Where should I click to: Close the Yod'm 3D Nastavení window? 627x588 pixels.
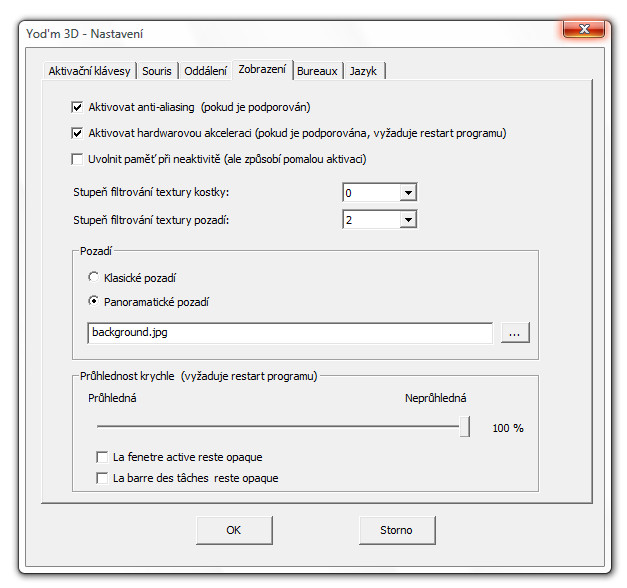[584, 29]
